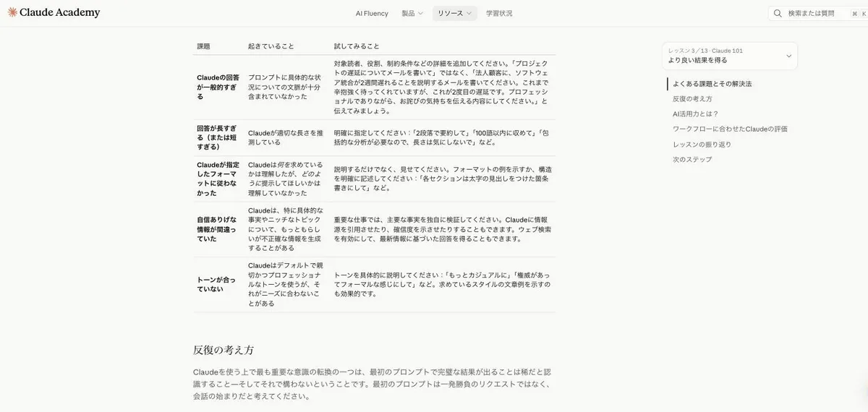Expand the リソース dropdown menu

coord(454,13)
